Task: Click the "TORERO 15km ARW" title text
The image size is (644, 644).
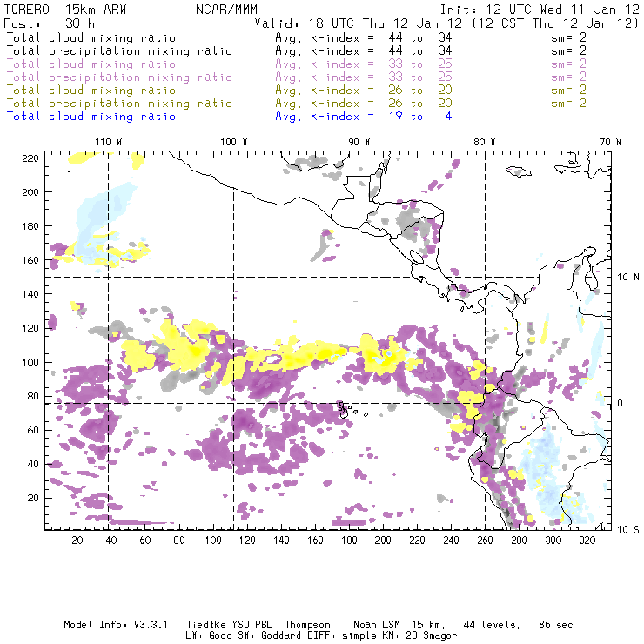Action: click(65, 10)
